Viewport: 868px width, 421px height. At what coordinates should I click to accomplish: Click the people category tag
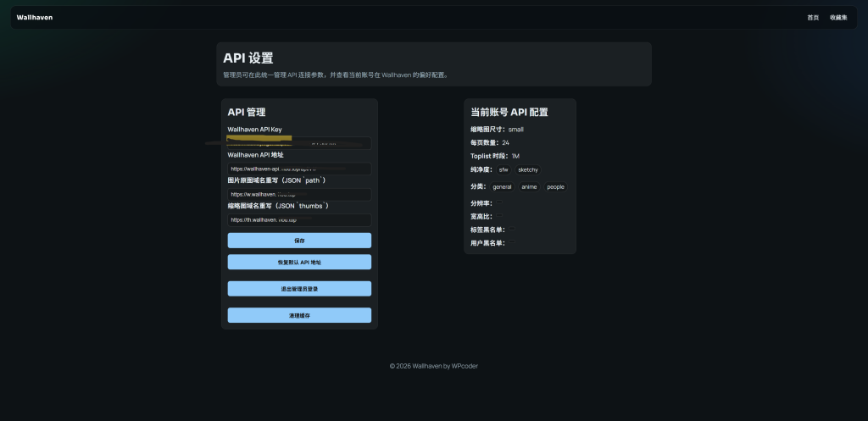tap(555, 186)
